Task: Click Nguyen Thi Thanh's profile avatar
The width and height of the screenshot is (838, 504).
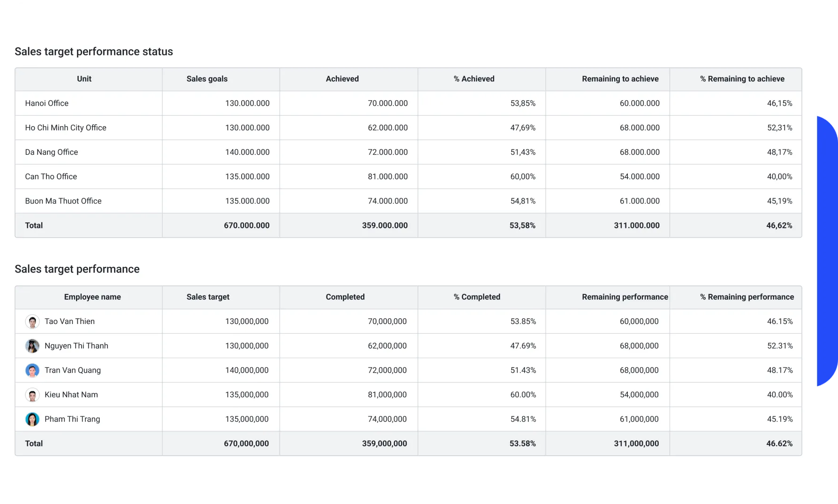Action: (32, 346)
